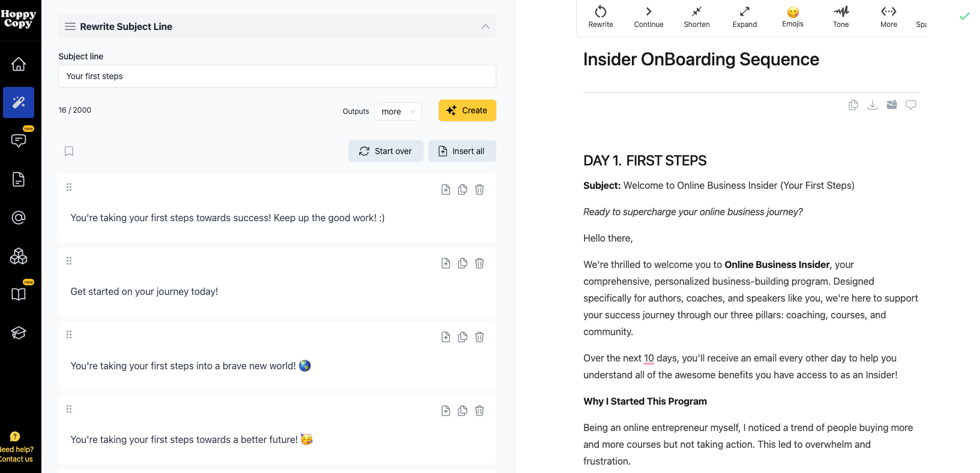Copy 'Get started on your journey' result
Screen dimensions: 980x473
tap(463, 263)
